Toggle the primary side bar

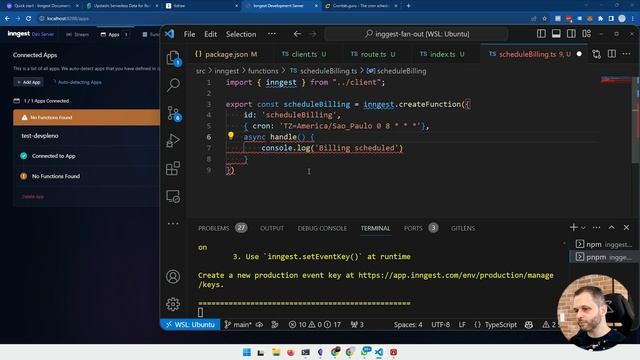pyautogui.click(x=541, y=34)
